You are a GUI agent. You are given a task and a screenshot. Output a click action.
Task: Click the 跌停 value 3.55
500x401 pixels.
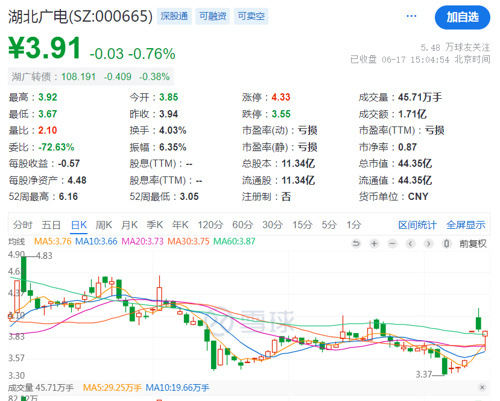pyautogui.click(x=281, y=114)
